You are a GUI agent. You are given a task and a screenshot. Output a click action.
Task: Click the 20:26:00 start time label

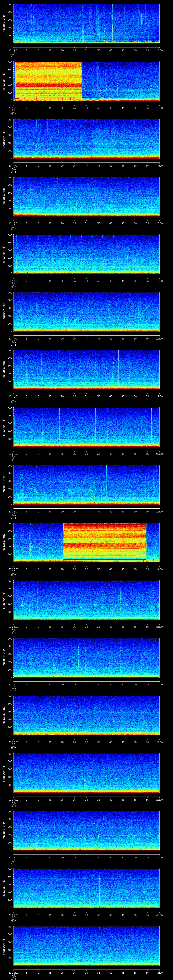(x=13, y=742)
